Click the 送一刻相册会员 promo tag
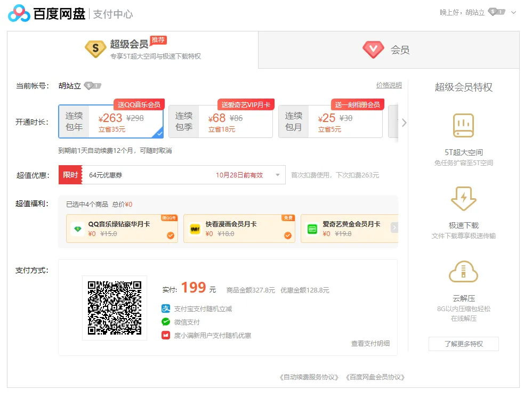The image size is (532, 398). [x=358, y=104]
